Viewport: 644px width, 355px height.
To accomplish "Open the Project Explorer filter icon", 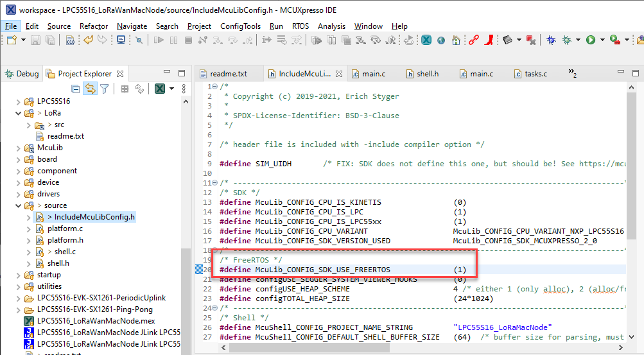I will click(104, 89).
